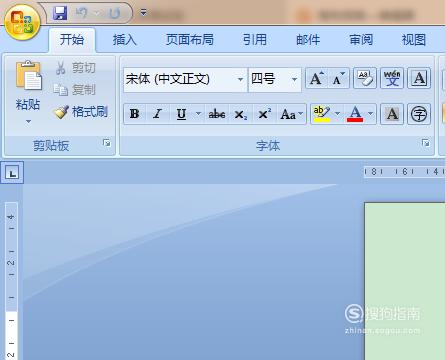Expand the font name dropdown arrow
This screenshot has height=360, width=445.
(240, 79)
